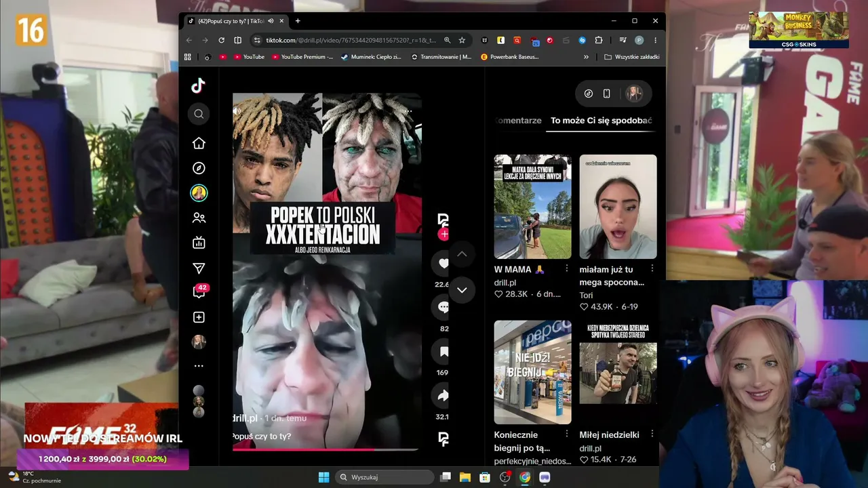868x488 pixels.
Task: Open the weather widget on taskbar
Action: pos(34,476)
